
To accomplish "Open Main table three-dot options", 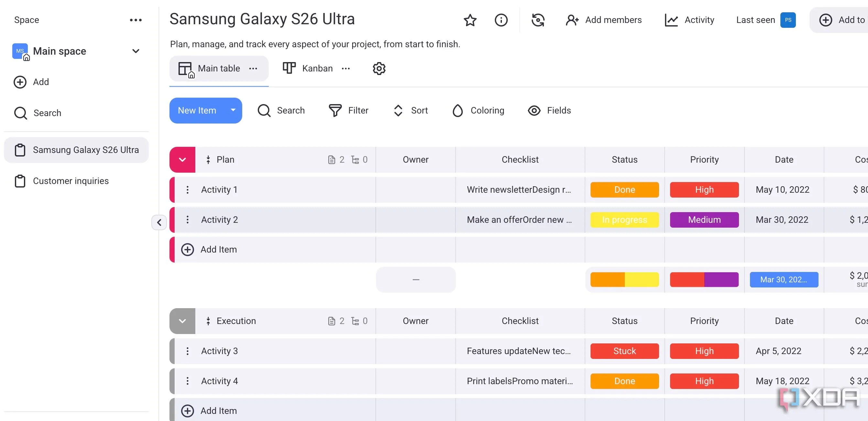I will tap(253, 69).
